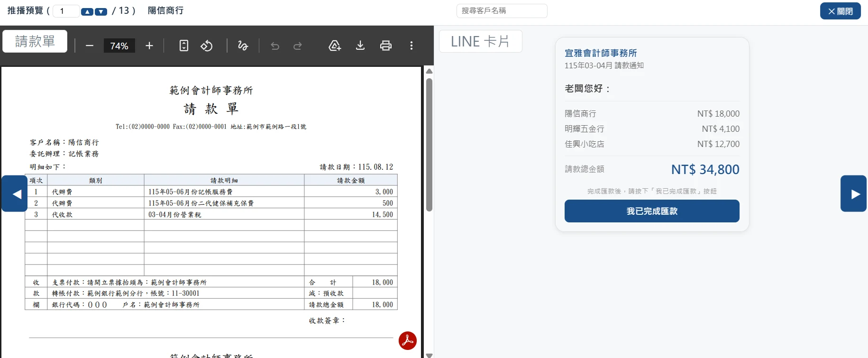
Task: Click the redo arrow in PDF toolbar
Action: click(298, 46)
